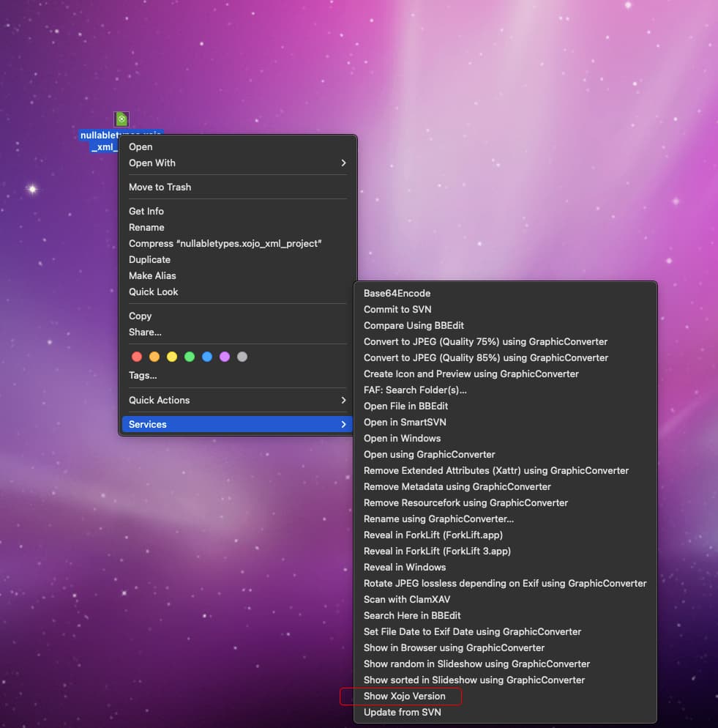Reveal in ForkLift (ForkLift.app)

tap(505, 535)
